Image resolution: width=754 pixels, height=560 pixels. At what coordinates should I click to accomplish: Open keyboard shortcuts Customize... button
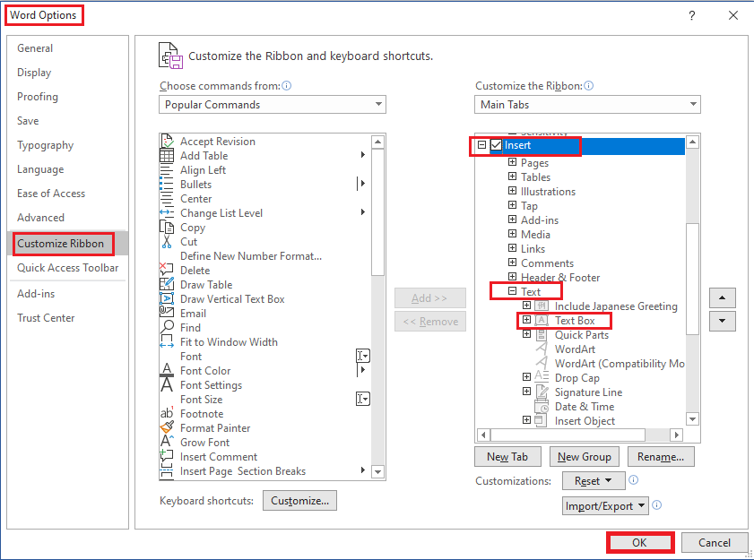(x=299, y=500)
